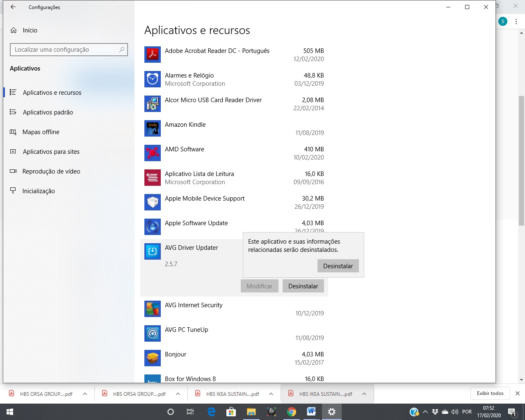Image resolution: width=525 pixels, height=420 pixels.
Task: Click the Chrome profile avatar S
Action: click(x=503, y=21)
